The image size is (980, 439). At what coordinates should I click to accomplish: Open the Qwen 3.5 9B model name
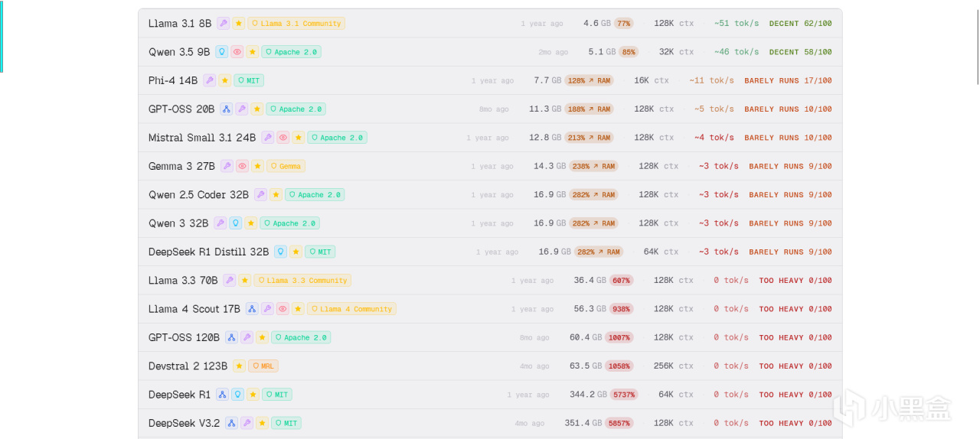(x=179, y=52)
